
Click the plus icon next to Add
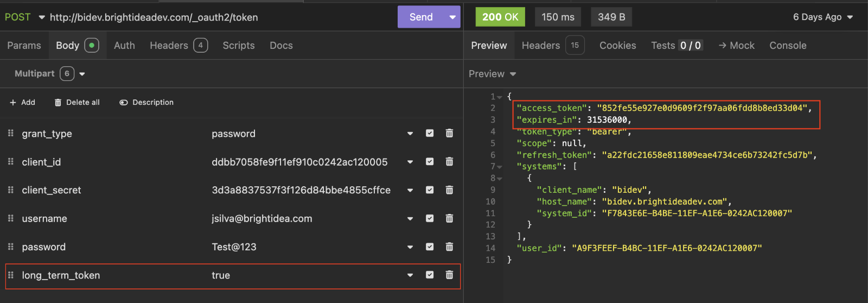point(13,103)
